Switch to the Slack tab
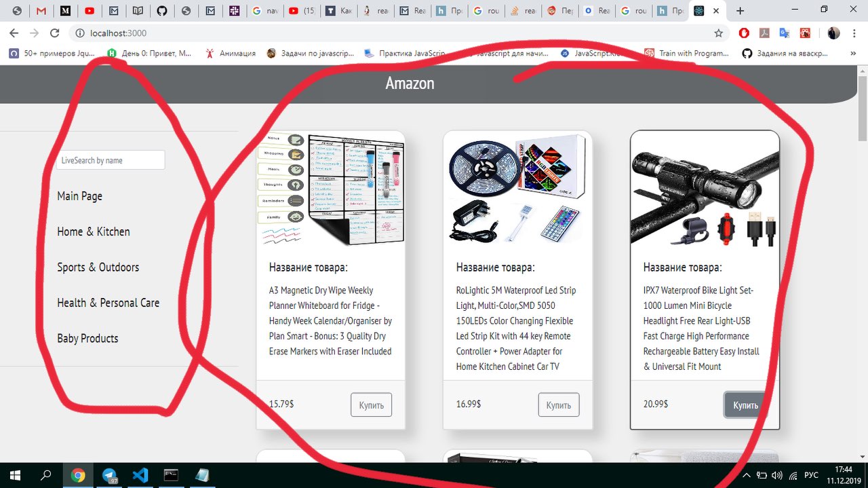Viewport: 868px width, 488px height. (234, 11)
